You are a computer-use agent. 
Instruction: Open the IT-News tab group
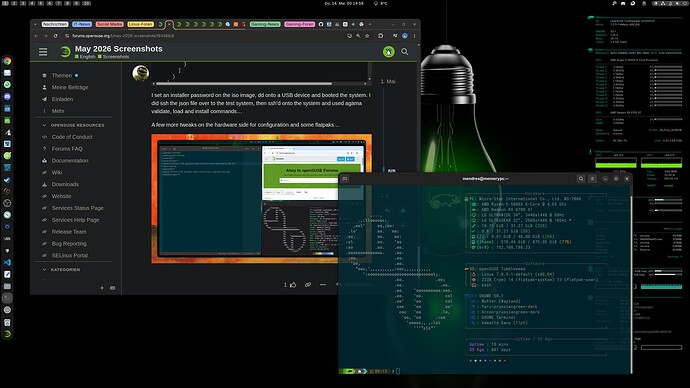pyautogui.click(x=82, y=24)
